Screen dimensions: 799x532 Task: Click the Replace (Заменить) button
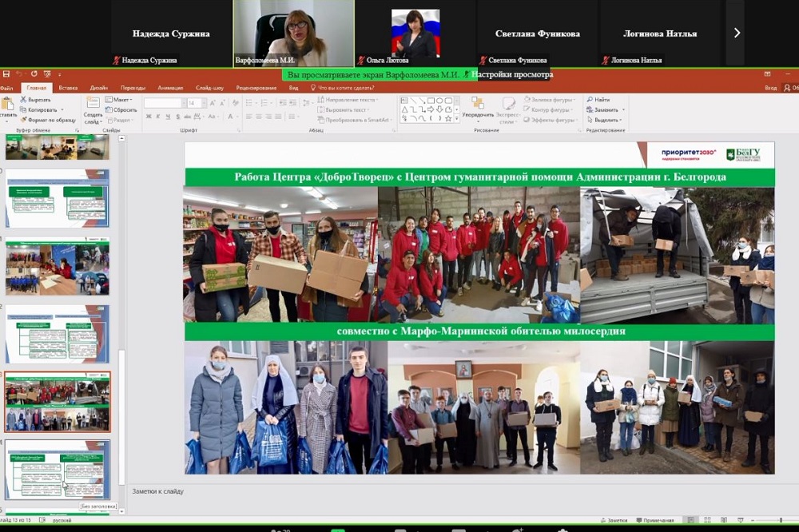point(606,109)
